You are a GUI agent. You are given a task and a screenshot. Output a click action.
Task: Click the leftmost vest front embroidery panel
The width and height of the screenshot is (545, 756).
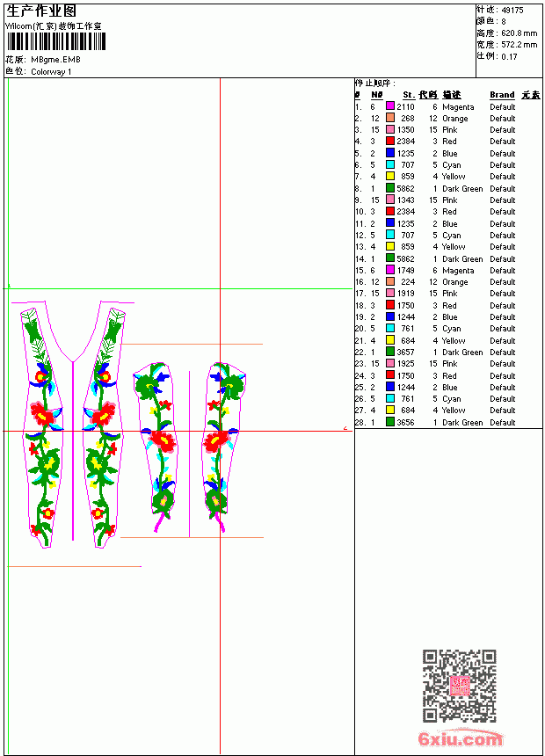42,426
